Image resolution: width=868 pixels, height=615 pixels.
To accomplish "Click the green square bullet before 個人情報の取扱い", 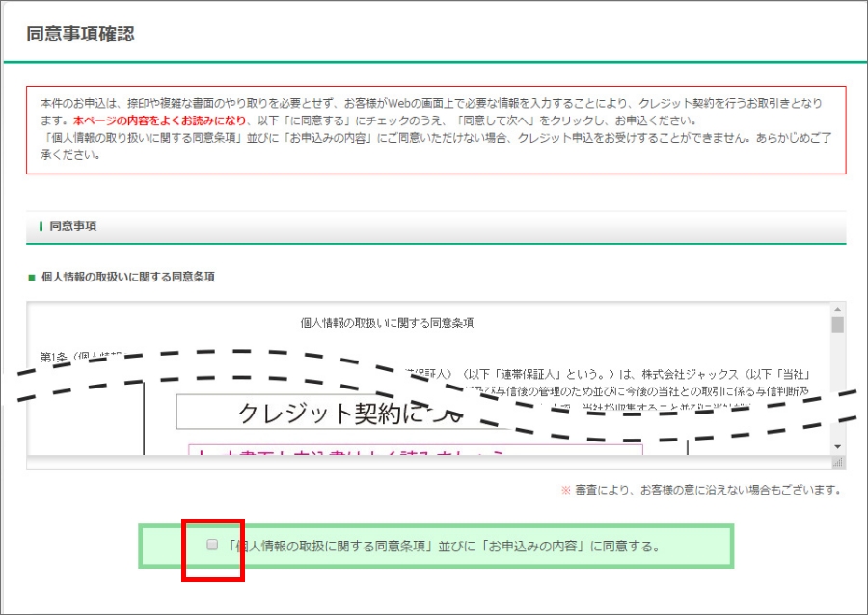I will [32, 277].
